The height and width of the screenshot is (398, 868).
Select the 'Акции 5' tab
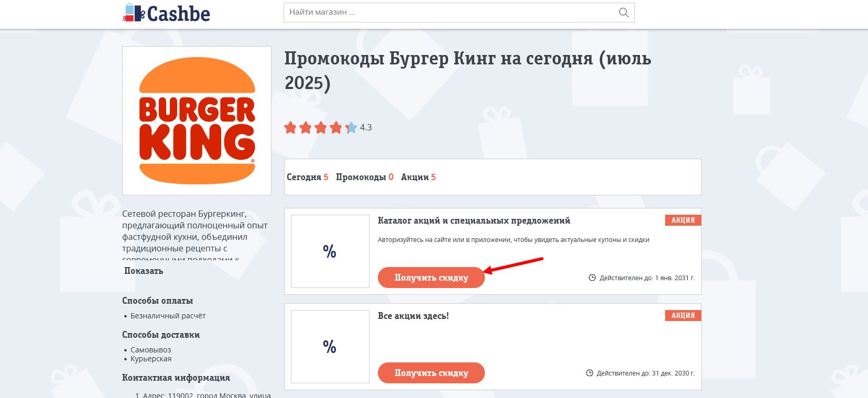[x=418, y=177]
